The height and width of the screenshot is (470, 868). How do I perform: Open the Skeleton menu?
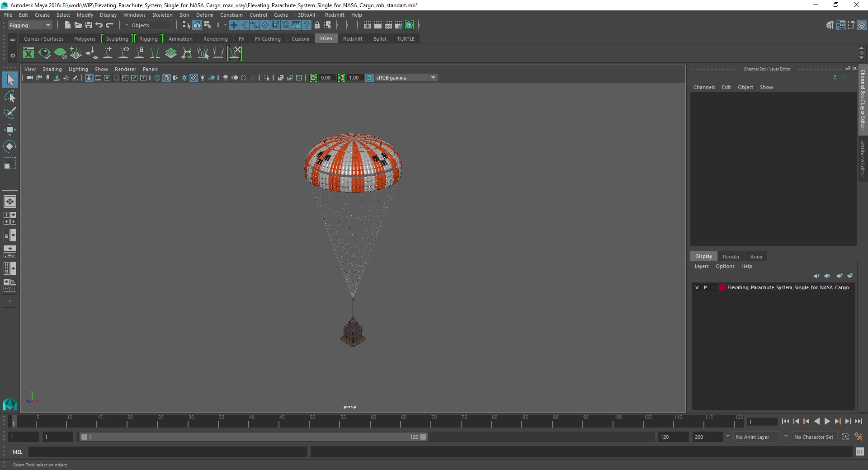pyautogui.click(x=162, y=15)
